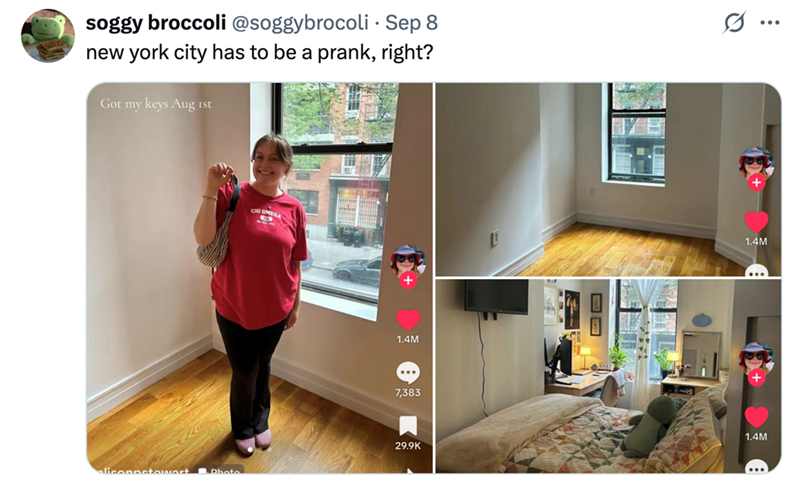The image size is (800, 484).
Task: Click the Sep 8 timestamp
Action: coord(411,22)
